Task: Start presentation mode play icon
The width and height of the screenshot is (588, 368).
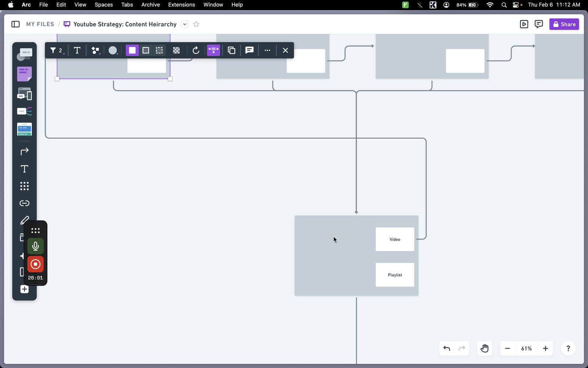Action: [x=524, y=24]
